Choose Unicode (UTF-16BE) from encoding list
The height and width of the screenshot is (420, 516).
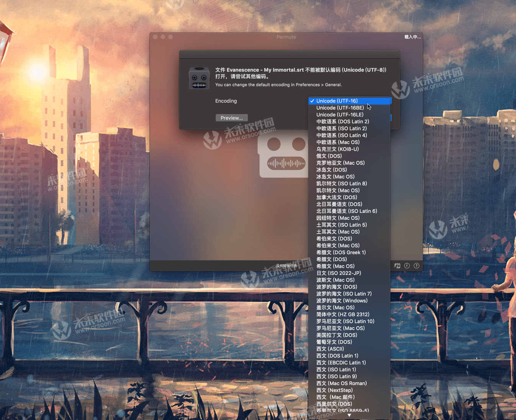(349, 108)
